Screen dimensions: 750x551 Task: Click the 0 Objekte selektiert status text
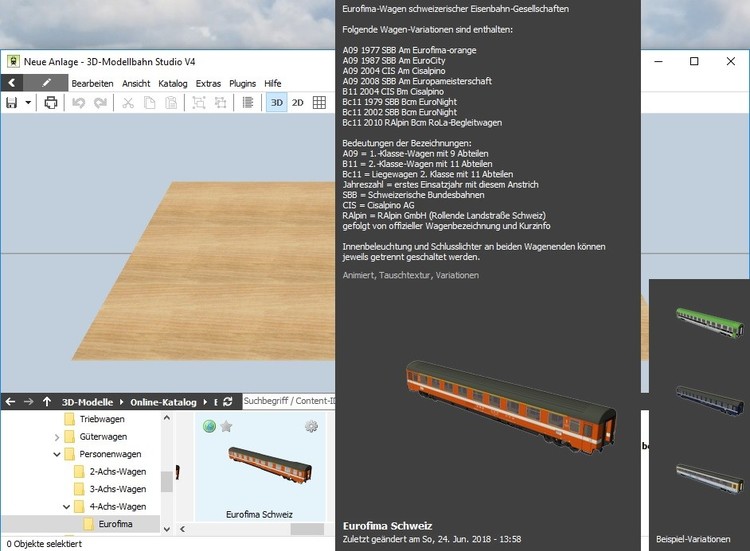click(x=44, y=544)
